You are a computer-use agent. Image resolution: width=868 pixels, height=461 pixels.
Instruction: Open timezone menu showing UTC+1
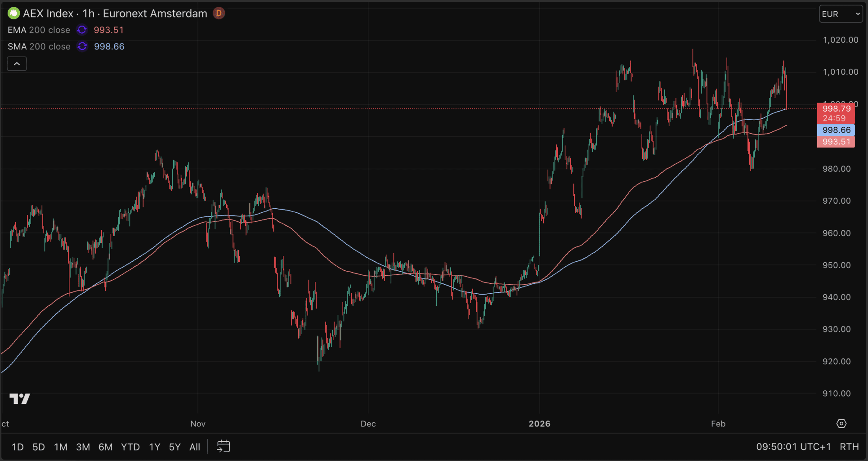[x=793, y=447]
